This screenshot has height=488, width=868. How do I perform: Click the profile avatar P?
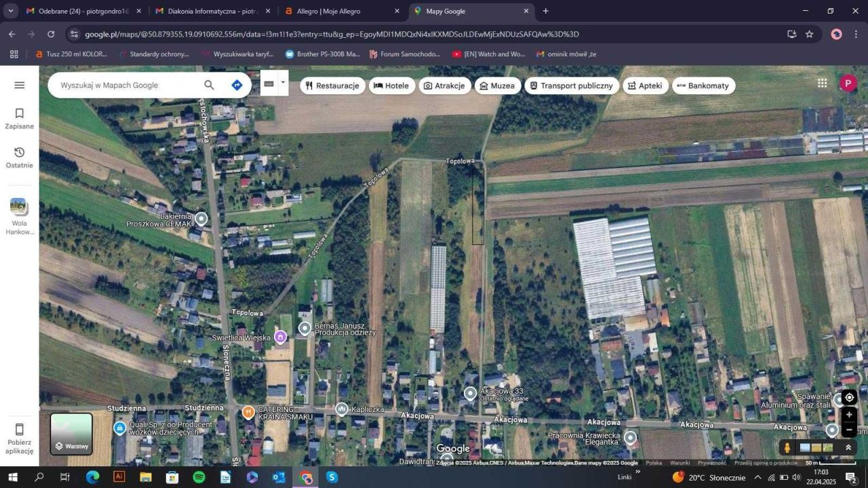click(x=848, y=83)
